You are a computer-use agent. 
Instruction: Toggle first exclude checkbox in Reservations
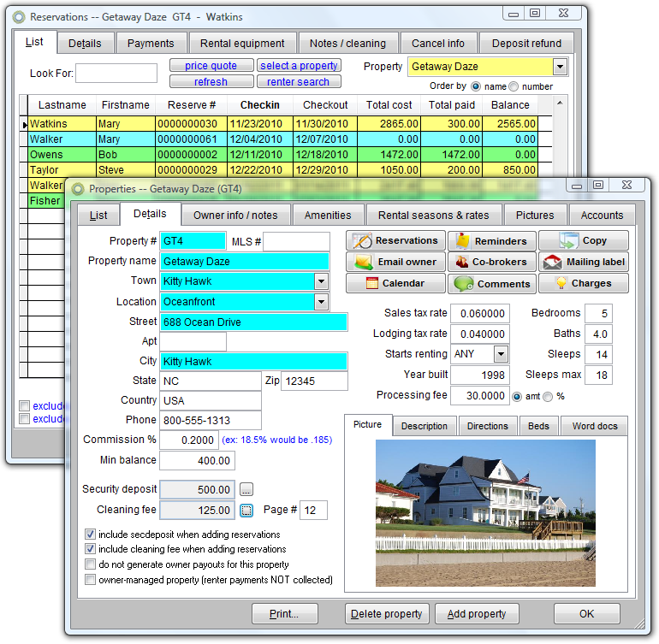[x=24, y=405]
